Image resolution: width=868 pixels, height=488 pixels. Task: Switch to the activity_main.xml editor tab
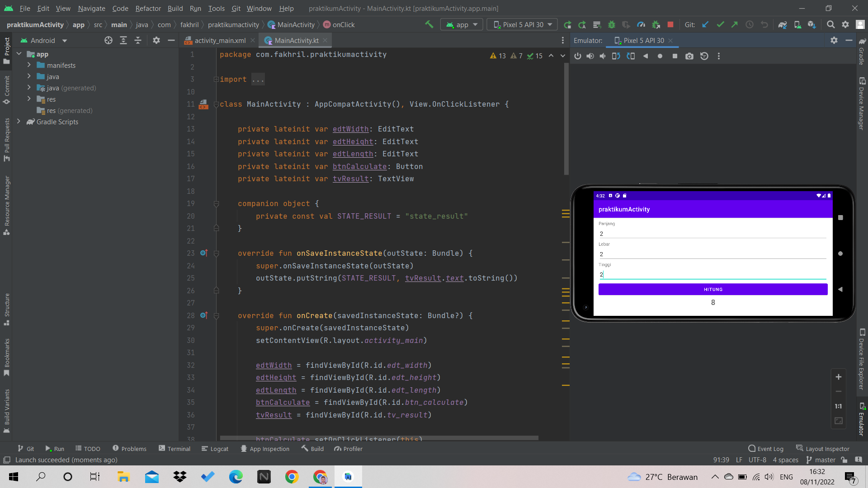(220, 40)
